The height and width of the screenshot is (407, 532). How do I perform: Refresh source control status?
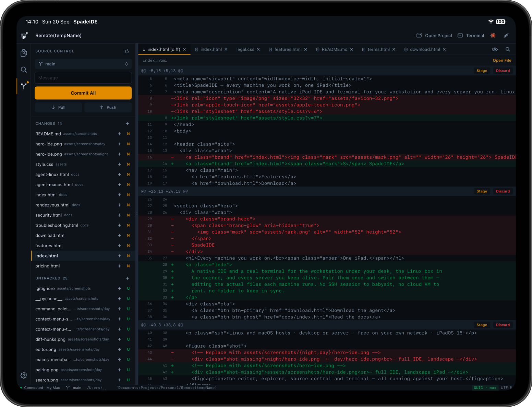127,51
